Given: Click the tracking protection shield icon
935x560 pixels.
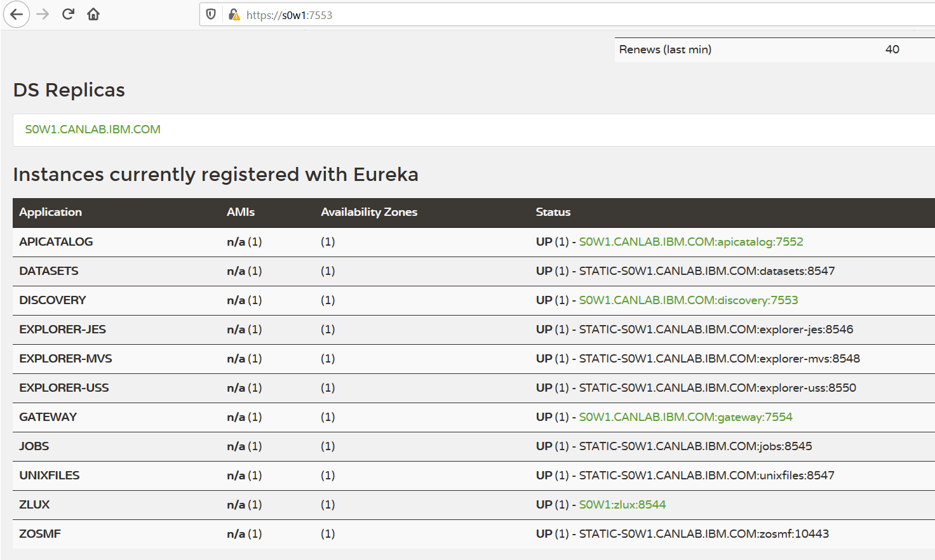Looking at the screenshot, I should 212,15.
